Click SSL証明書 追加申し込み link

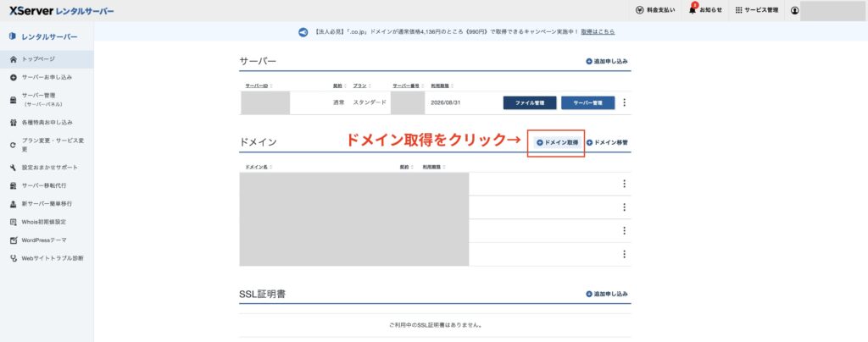pos(607,294)
